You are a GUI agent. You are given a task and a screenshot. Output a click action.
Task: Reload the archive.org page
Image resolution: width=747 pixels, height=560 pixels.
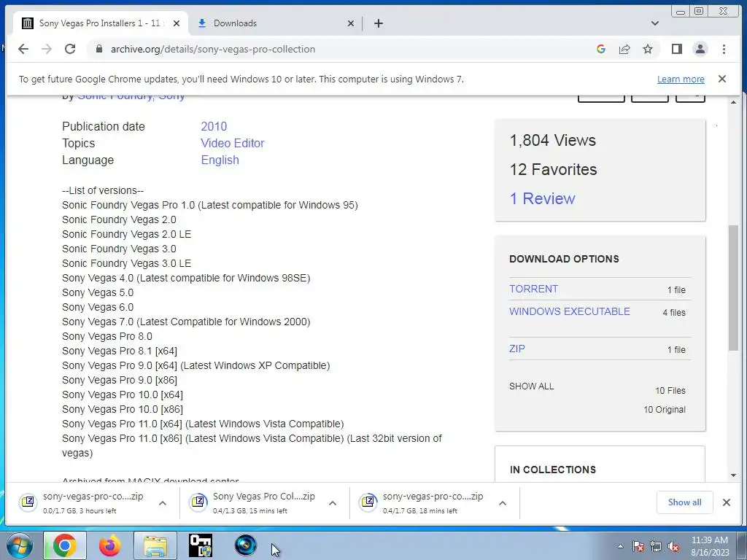pyautogui.click(x=70, y=49)
